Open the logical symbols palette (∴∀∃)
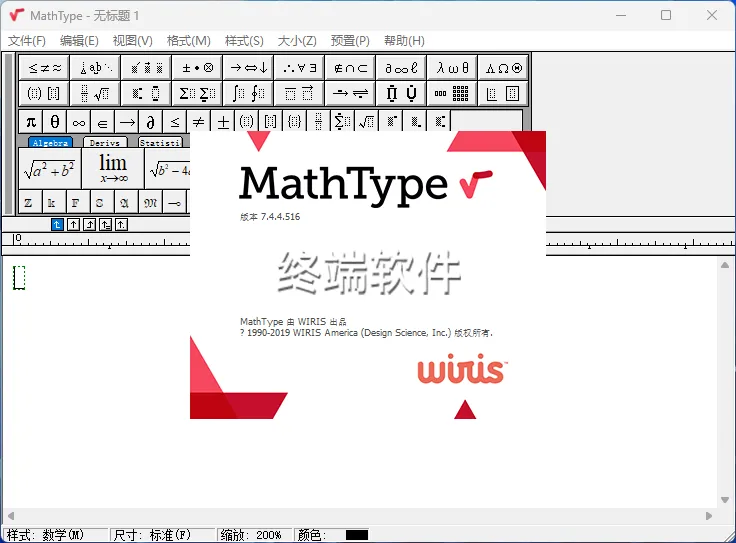Screen dimensions: 736x543 pos(299,68)
